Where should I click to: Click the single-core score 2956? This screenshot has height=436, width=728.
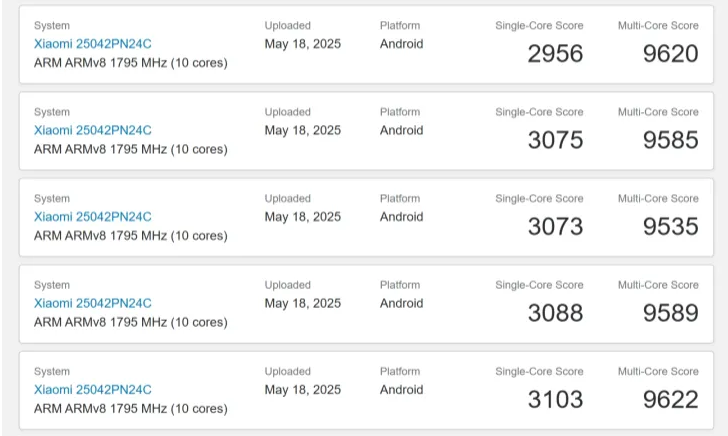pyautogui.click(x=555, y=53)
